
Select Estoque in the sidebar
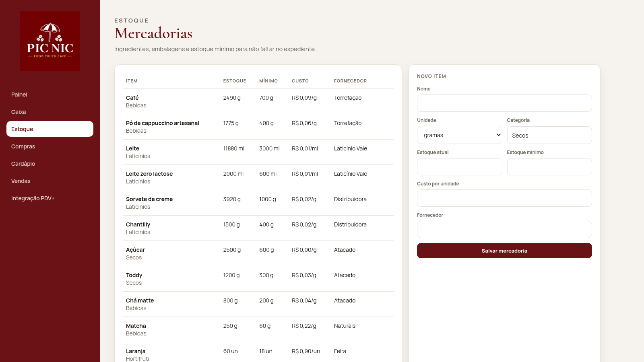pyautogui.click(x=50, y=129)
